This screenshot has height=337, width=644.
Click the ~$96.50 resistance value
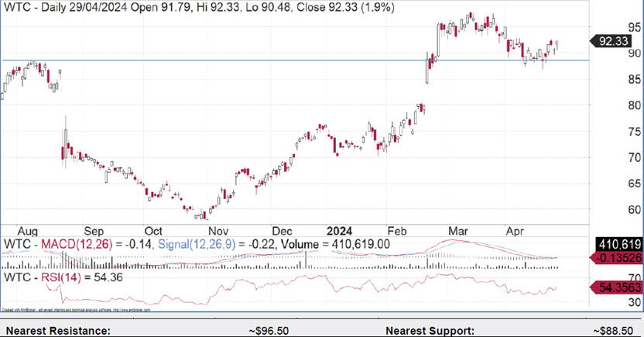pos(270,330)
